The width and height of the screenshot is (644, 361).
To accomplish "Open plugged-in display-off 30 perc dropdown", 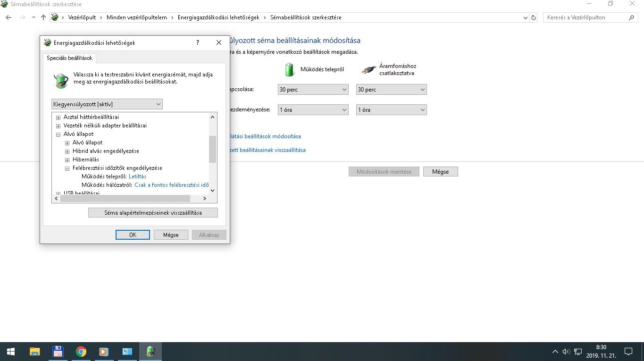I will [391, 90].
